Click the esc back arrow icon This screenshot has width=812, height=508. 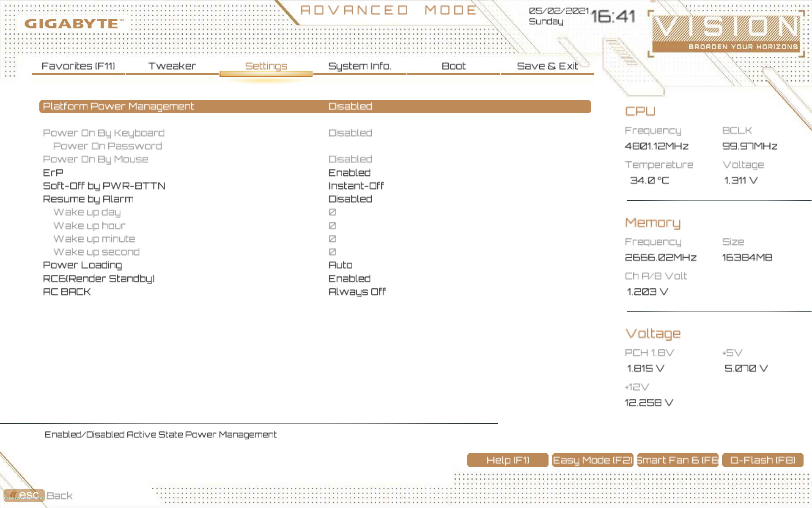(14, 495)
